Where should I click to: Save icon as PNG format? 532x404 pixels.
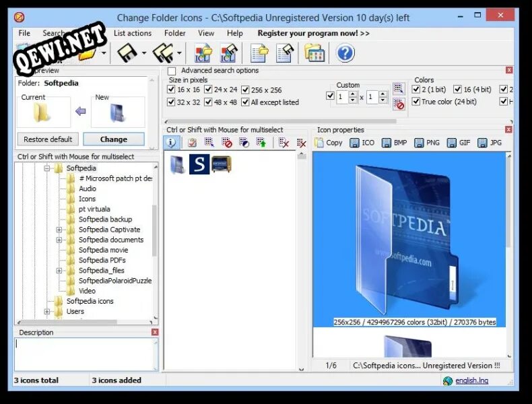[427, 143]
